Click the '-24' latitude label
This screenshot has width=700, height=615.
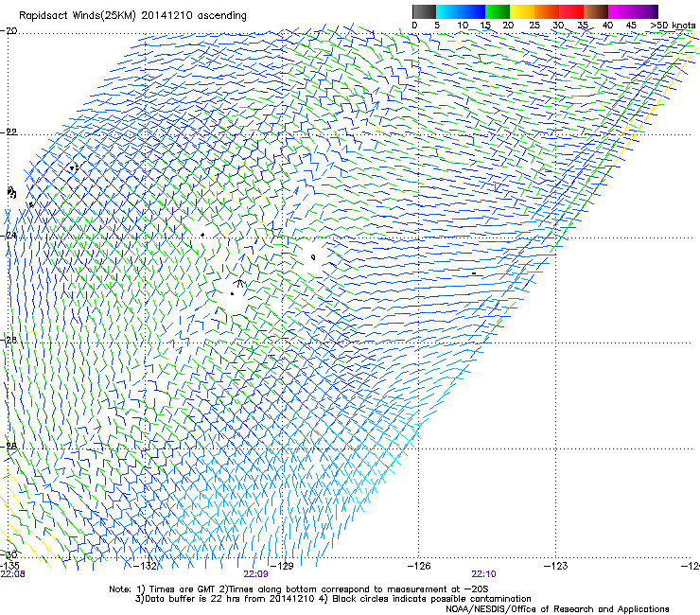[x=9, y=236]
